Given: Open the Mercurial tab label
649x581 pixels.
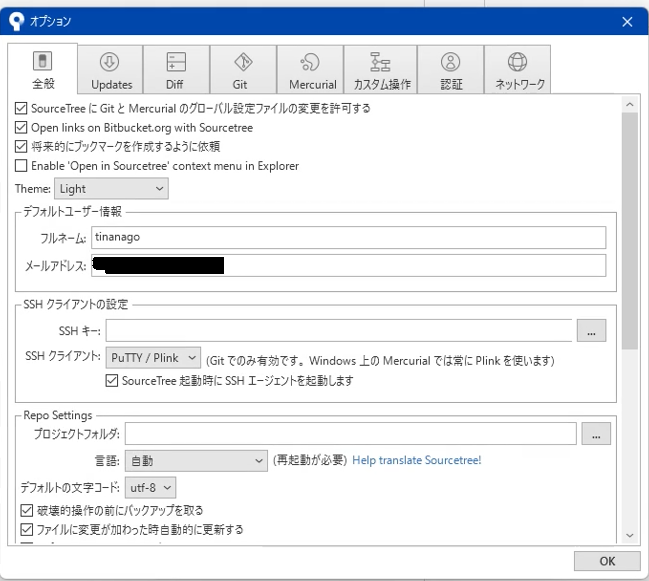Looking at the screenshot, I should (x=313, y=84).
